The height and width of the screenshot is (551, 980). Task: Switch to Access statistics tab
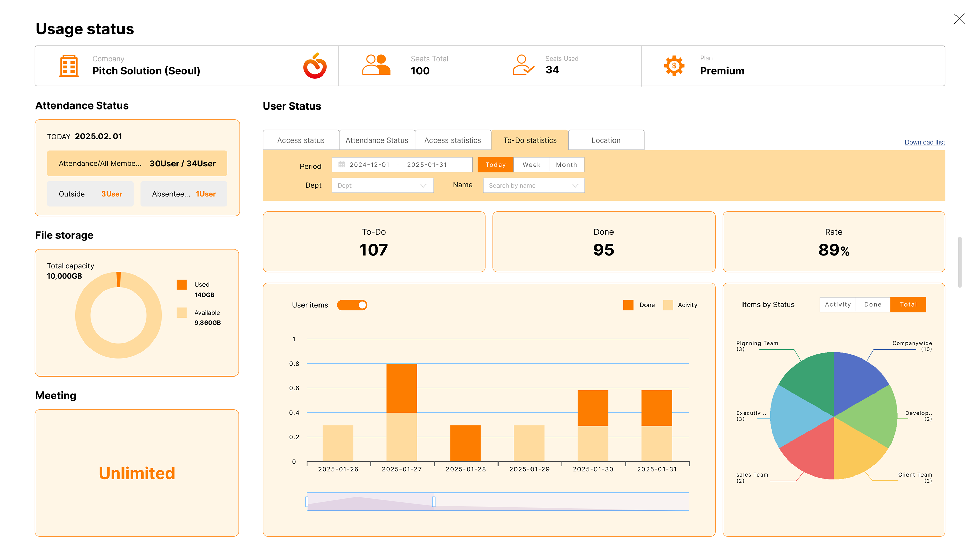(x=453, y=140)
